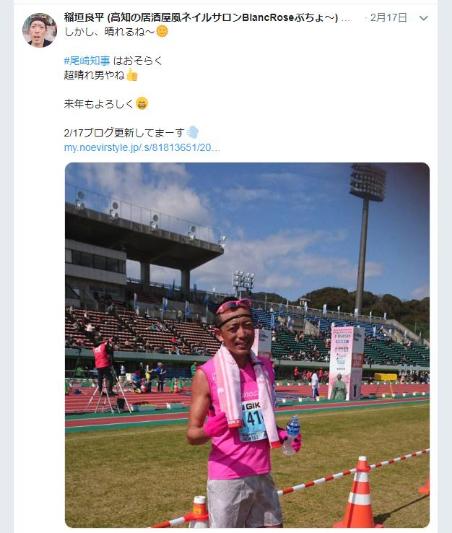
Task: Click the stadium floodlight tower in photo
Action: pyautogui.click(x=365, y=238)
